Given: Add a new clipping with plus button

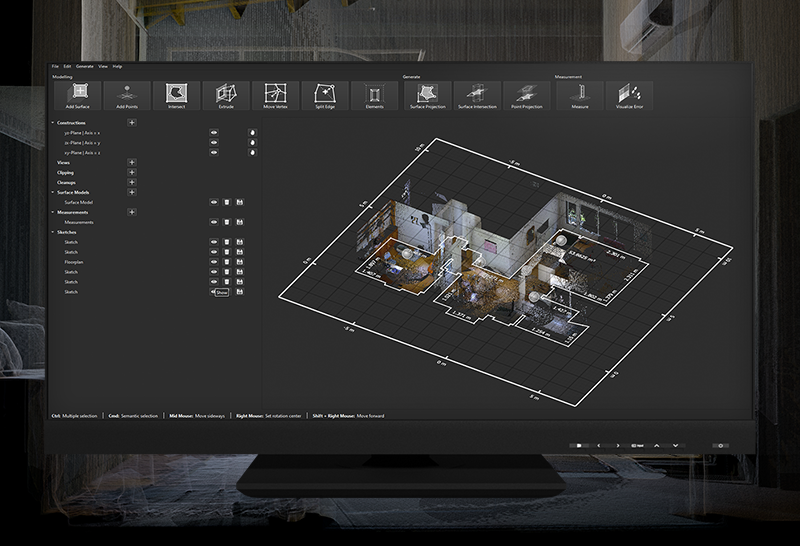Looking at the screenshot, I should click(131, 172).
